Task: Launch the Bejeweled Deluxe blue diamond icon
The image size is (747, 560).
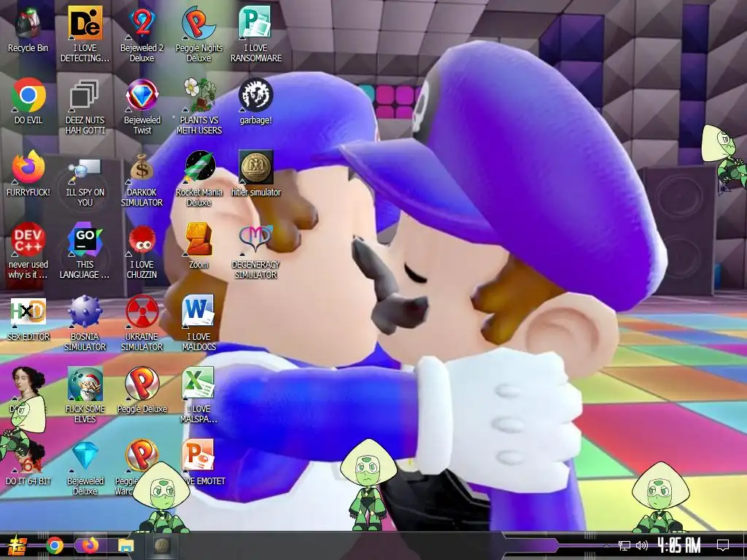Action: click(85, 456)
